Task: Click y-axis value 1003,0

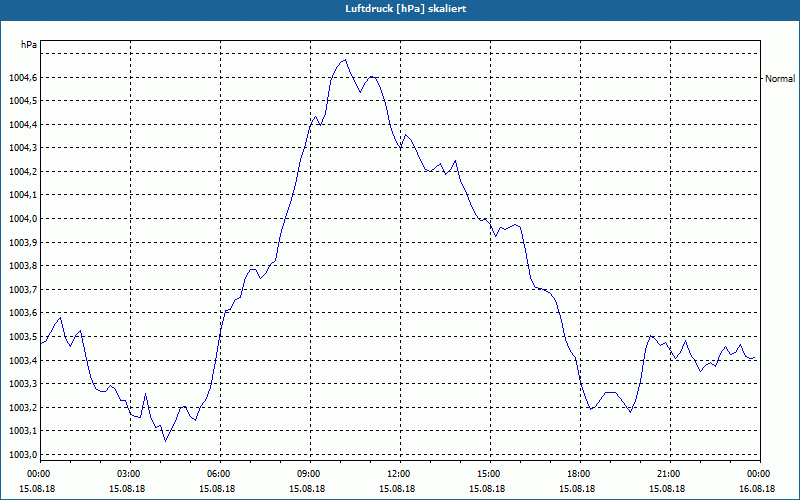Action: click(x=23, y=455)
